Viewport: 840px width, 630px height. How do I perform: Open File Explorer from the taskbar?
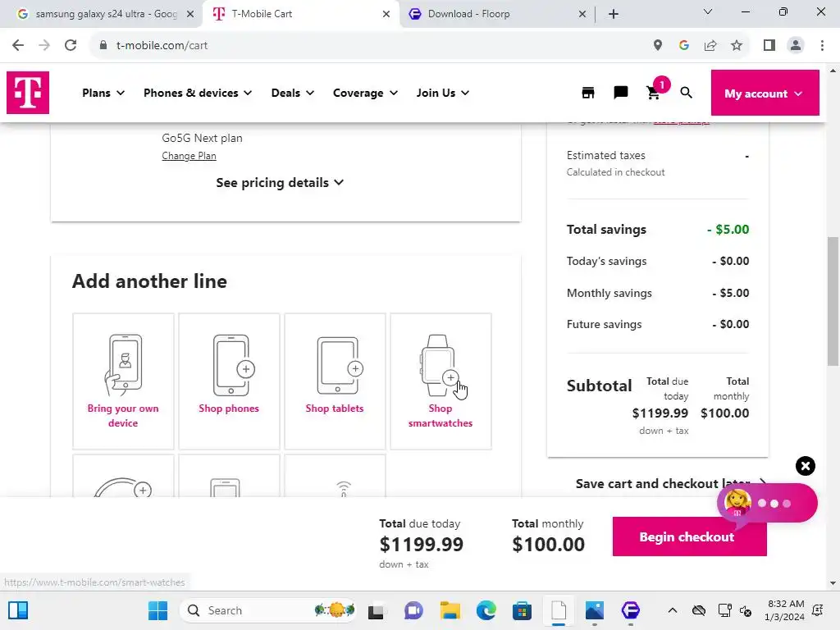pos(450,610)
